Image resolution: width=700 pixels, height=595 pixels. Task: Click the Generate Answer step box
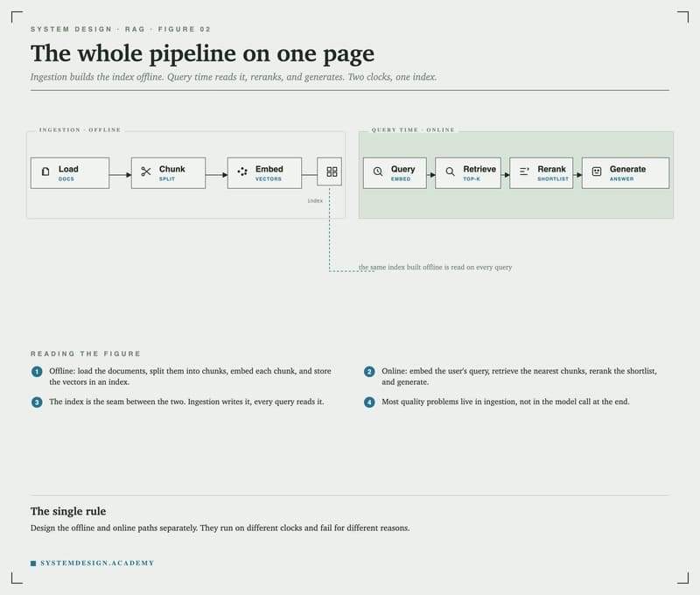626,173
